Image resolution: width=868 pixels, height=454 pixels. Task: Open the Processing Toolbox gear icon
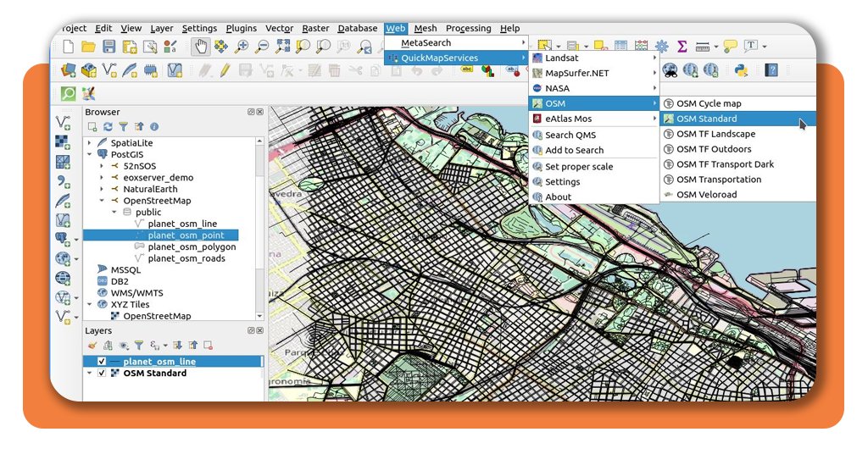661,47
